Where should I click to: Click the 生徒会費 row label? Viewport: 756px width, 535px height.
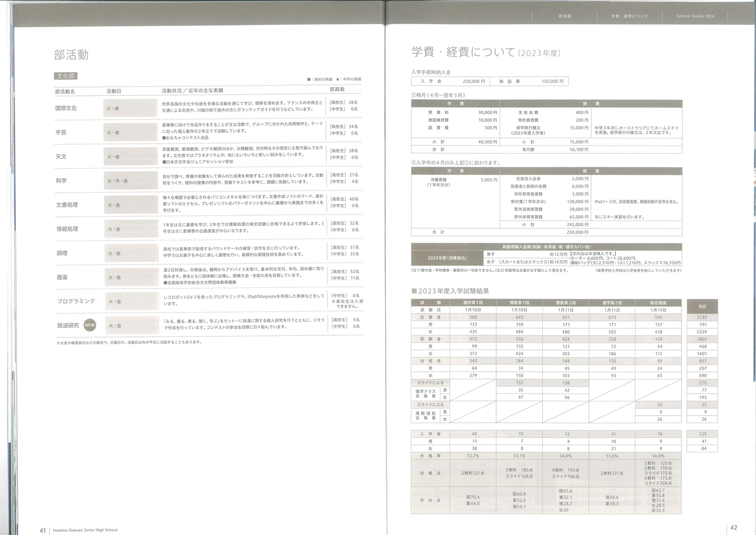pyautogui.click(x=527, y=112)
